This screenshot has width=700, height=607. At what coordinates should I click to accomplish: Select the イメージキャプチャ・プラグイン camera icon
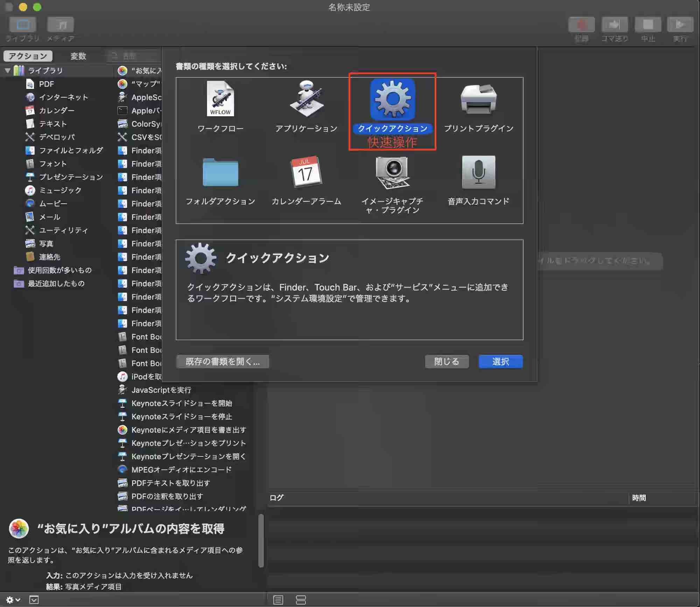point(392,172)
